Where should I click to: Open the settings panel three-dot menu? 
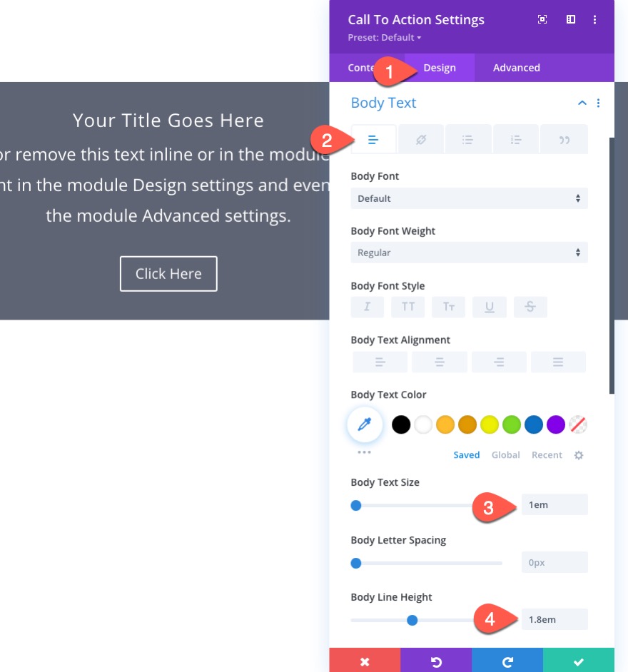[x=594, y=20]
